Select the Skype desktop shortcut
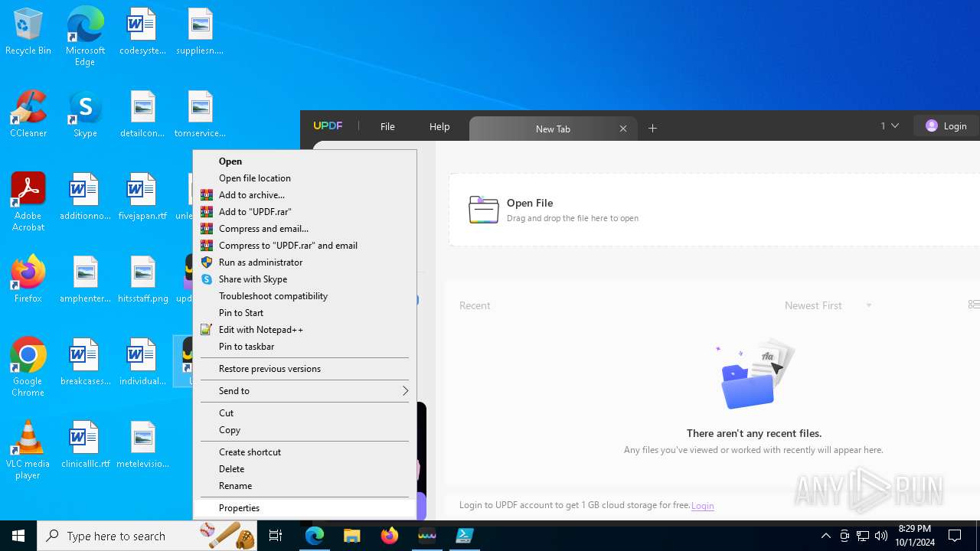The width and height of the screenshot is (980, 551). [85, 115]
